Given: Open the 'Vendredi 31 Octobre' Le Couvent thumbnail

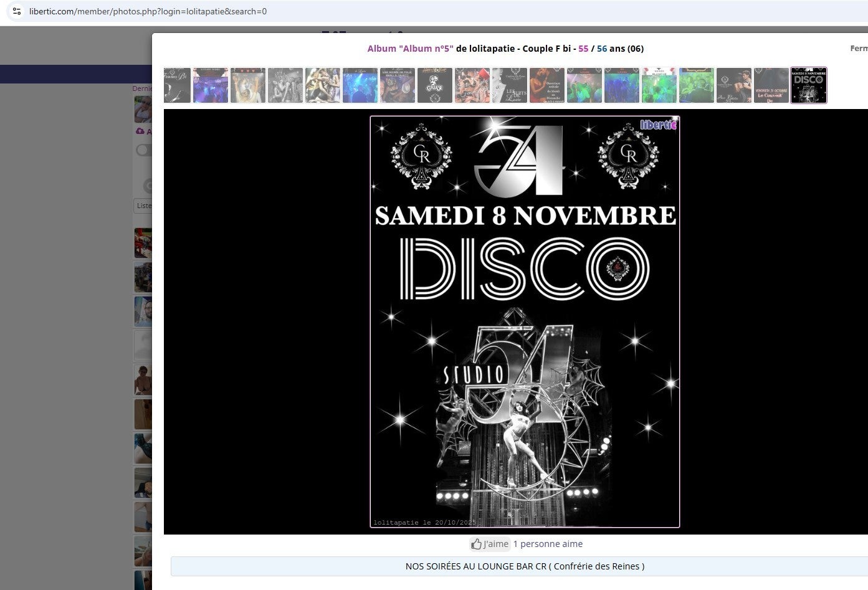Looking at the screenshot, I should pos(771,85).
